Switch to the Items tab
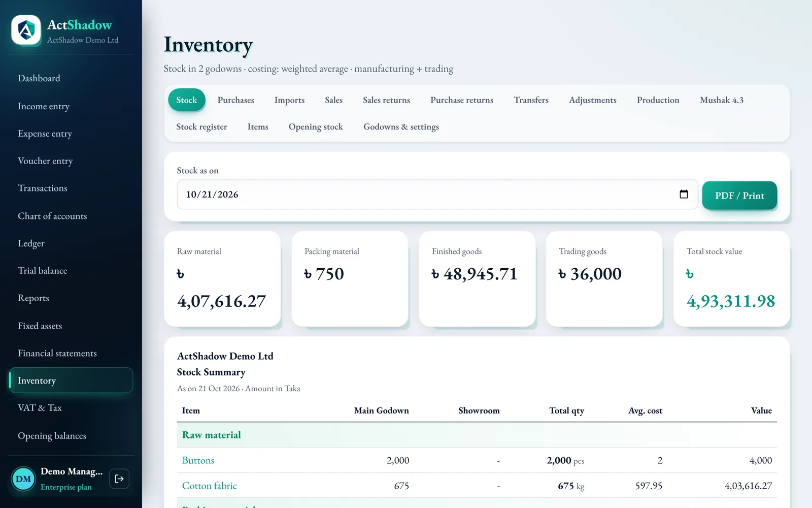Screen dimensions: 812x508 pos(258,127)
